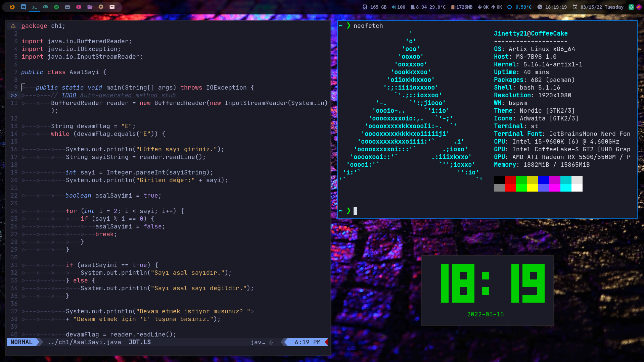Click the ../ch1/AsalSayi.java file path
This screenshot has height=362, width=644.
(84, 342)
